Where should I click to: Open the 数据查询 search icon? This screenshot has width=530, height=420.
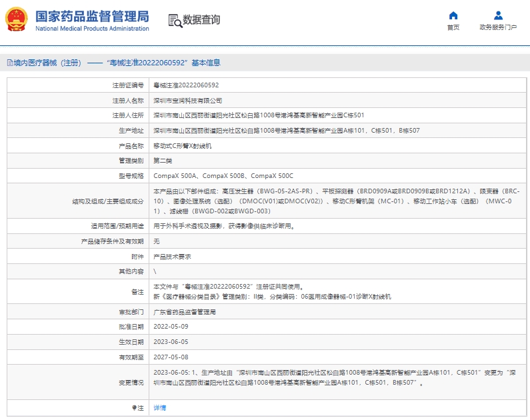coord(175,21)
